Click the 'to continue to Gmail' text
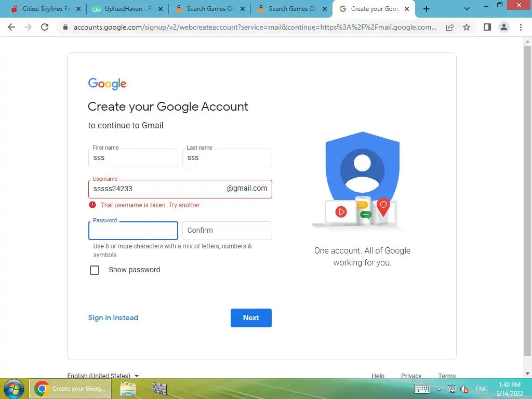This screenshot has width=532, height=399. tap(126, 126)
